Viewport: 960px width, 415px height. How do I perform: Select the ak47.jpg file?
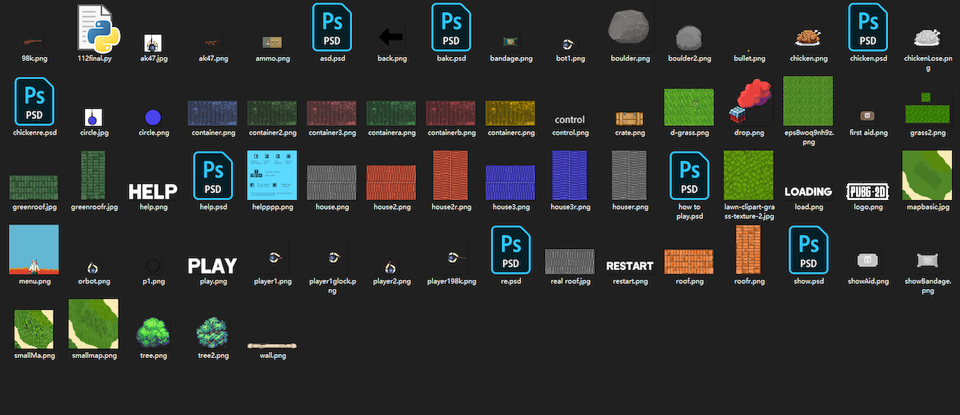(x=153, y=43)
